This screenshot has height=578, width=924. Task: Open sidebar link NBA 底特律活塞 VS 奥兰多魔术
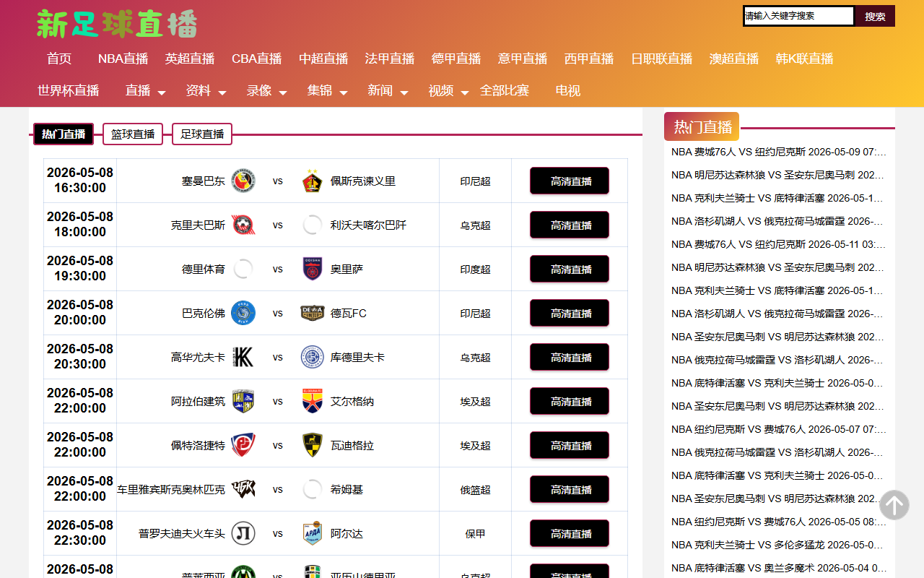[779, 568]
